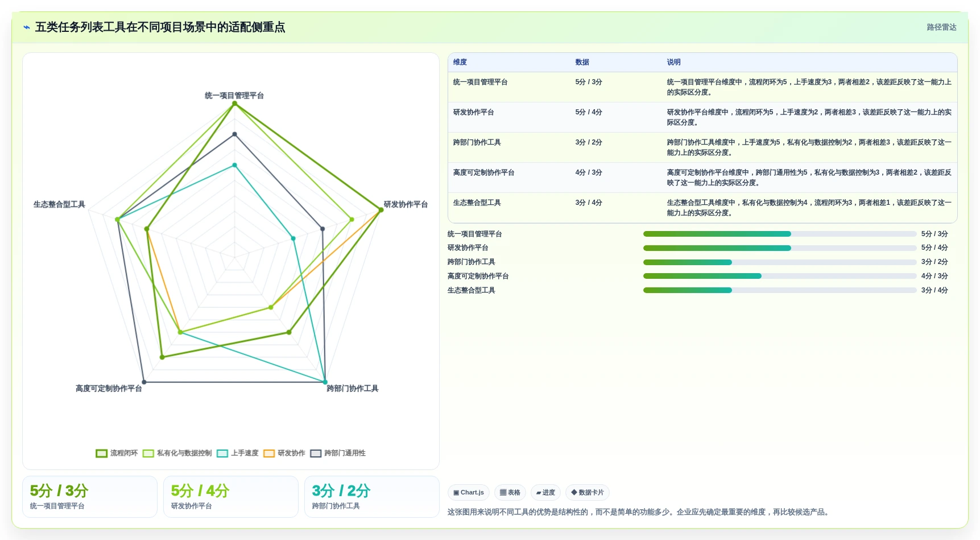The height and width of the screenshot is (540, 980).
Task: Open the 3分 / 2分 跨部门协作工具 card
Action: (x=372, y=497)
